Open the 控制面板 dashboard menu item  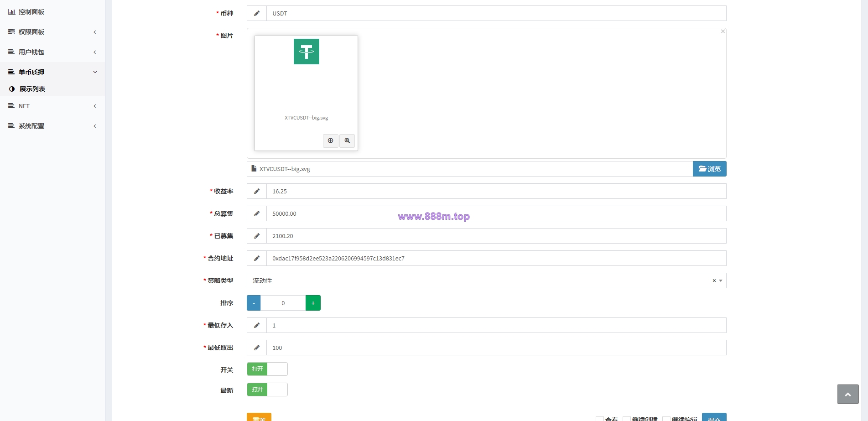coord(52,12)
